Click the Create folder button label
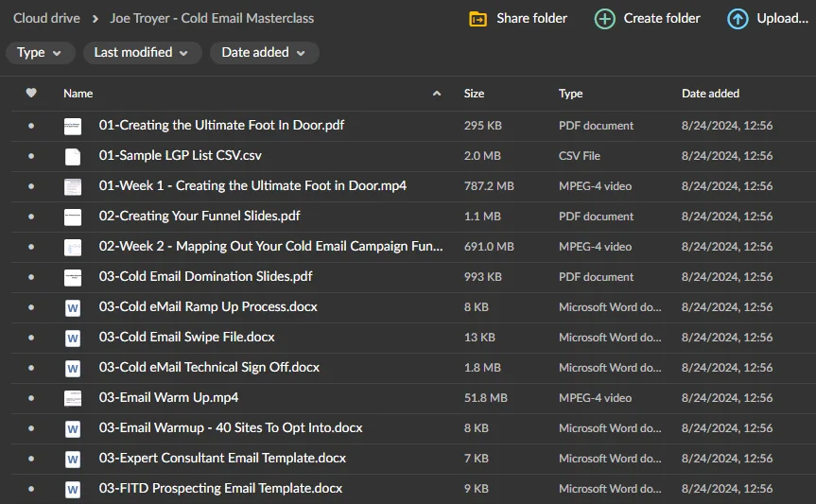The image size is (816, 504). (662, 18)
